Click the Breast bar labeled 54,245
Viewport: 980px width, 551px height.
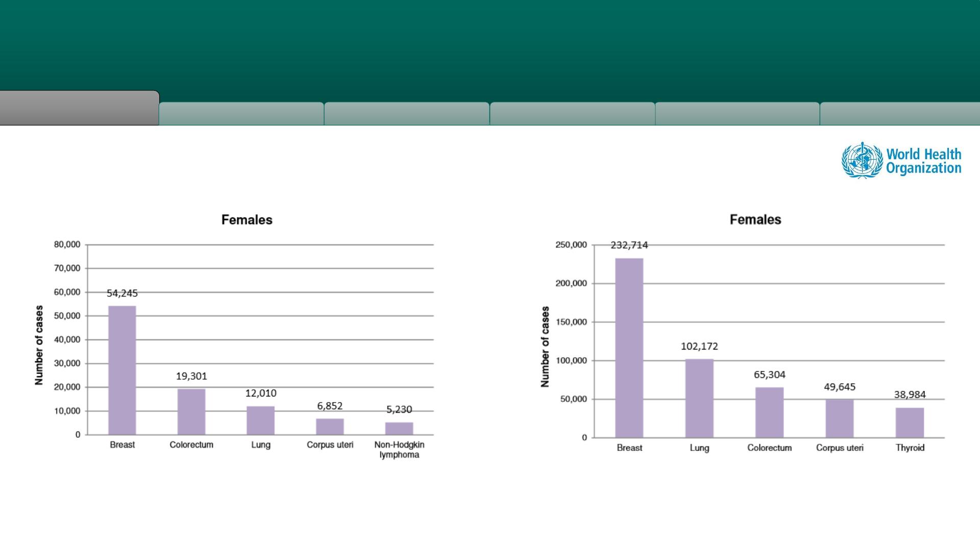pyautogui.click(x=122, y=370)
